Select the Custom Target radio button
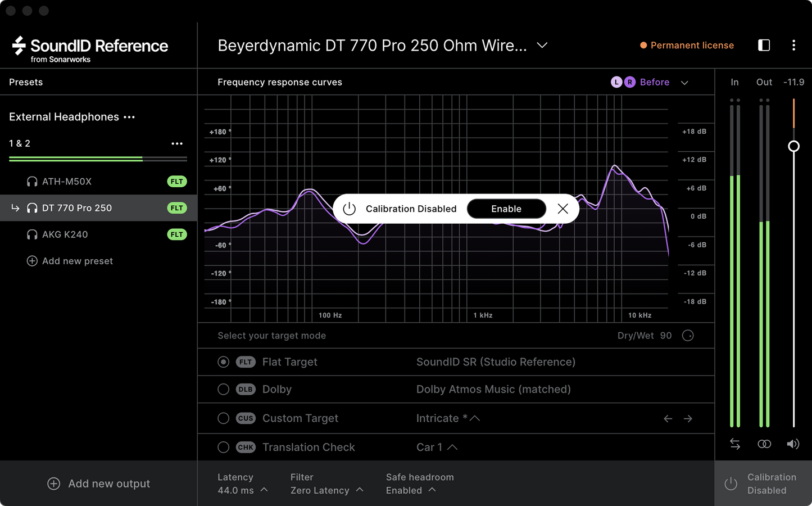The image size is (812, 506). tap(223, 418)
